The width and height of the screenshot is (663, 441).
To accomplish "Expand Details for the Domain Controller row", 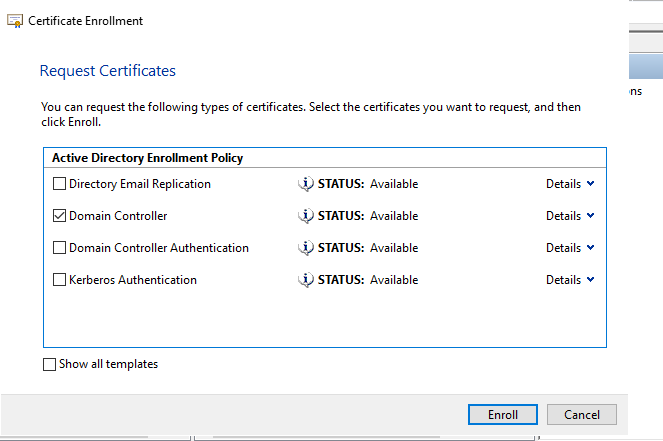I will coord(570,216).
